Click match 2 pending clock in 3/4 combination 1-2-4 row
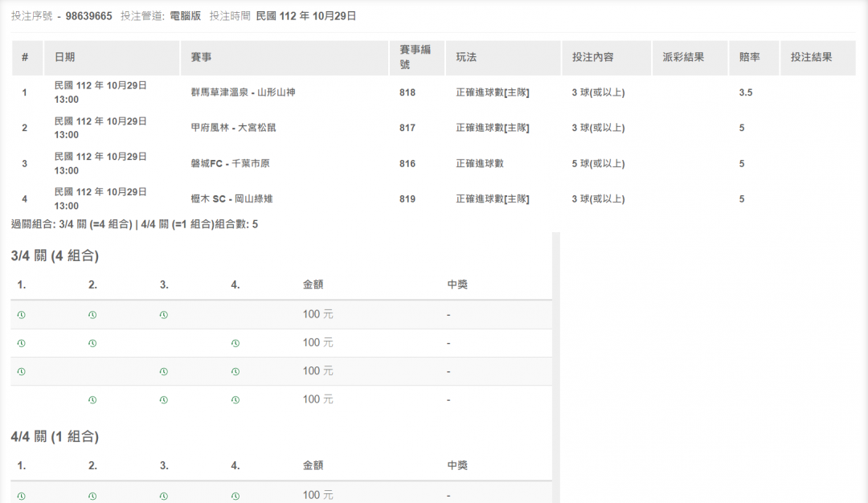 92,343
